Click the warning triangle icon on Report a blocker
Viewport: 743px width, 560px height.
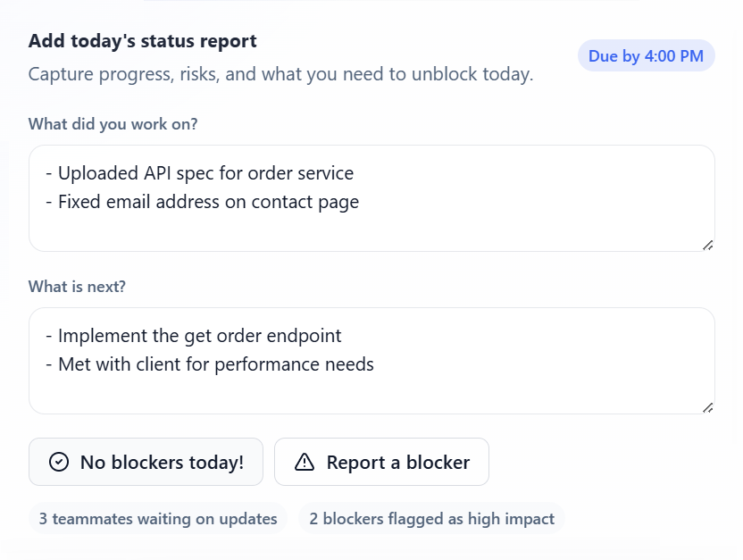[x=305, y=462]
